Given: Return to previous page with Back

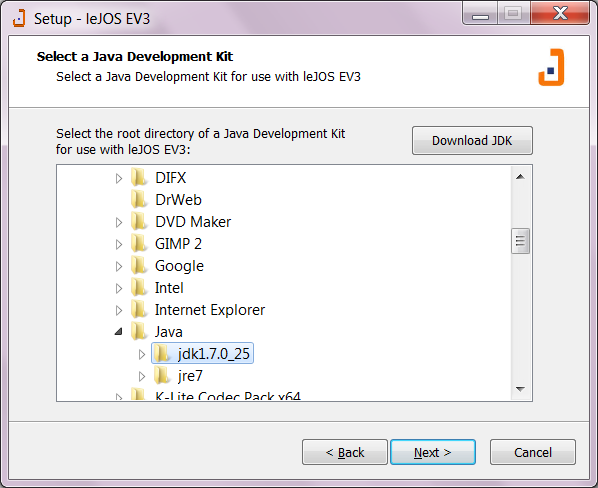Looking at the screenshot, I should click(x=345, y=452).
